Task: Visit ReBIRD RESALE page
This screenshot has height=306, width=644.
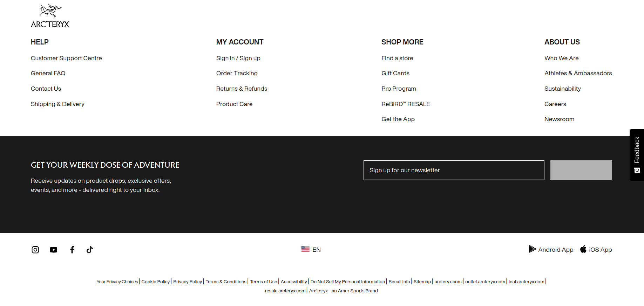Action: (x=406, y=104)
